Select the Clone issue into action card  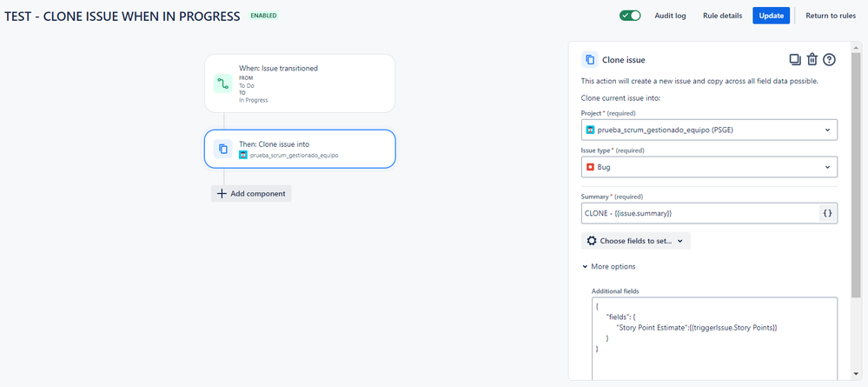(300, 149)
